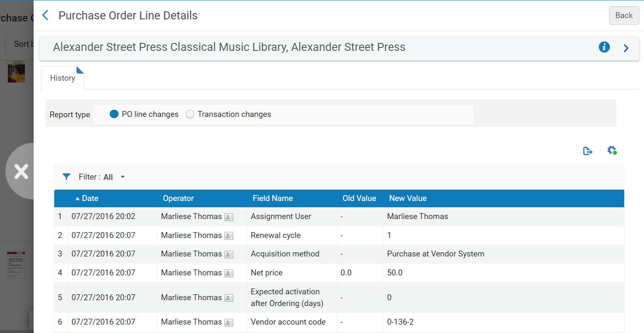This screenshot has width=644, height=333.
Task: Open user card icon in the Acquisition method row
Action: [229, 254]
